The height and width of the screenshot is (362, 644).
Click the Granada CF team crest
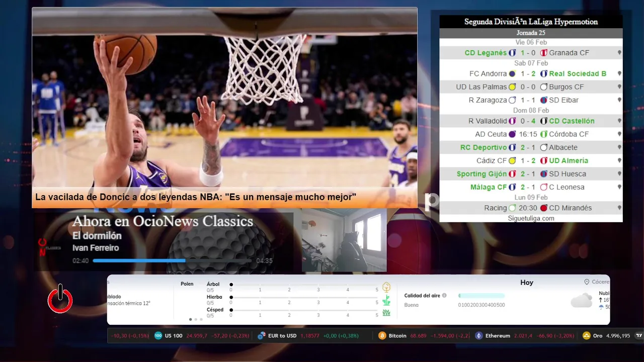tap(544, 53)
